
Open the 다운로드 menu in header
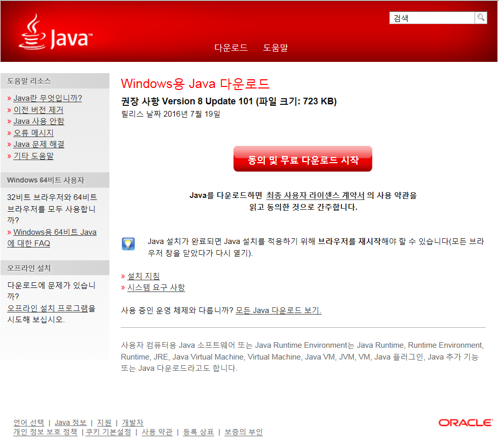[231, 48]
